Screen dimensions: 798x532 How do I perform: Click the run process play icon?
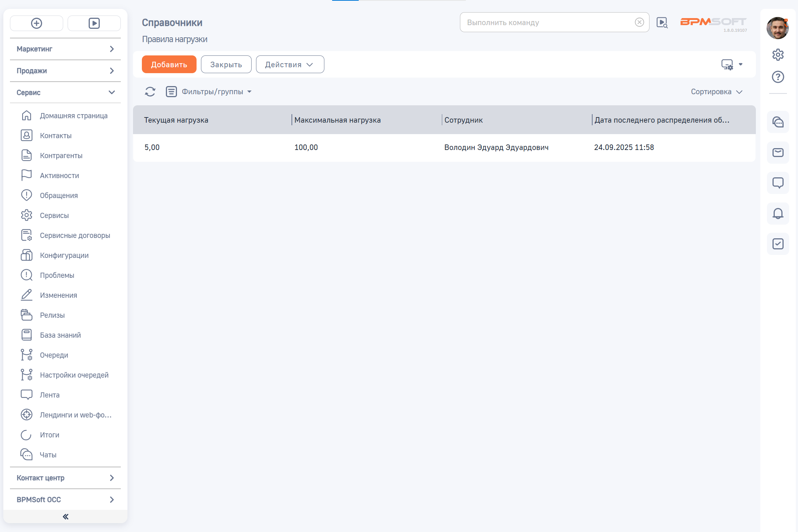[94, 23]
